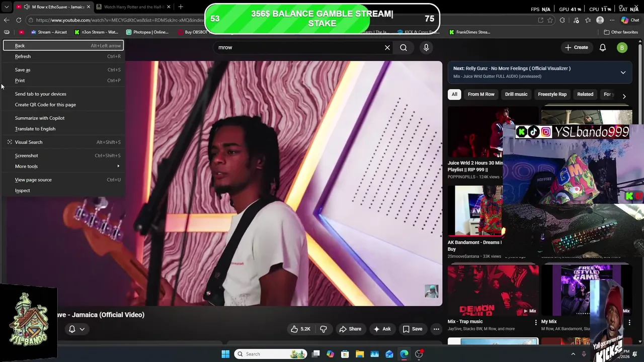
Task: Switch to 'M Row x EthoSuave' browser tab
Action: point(53,7)
